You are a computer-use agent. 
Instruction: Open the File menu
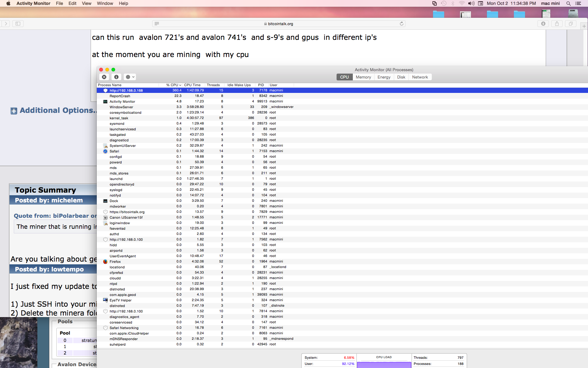click(59, 3)
